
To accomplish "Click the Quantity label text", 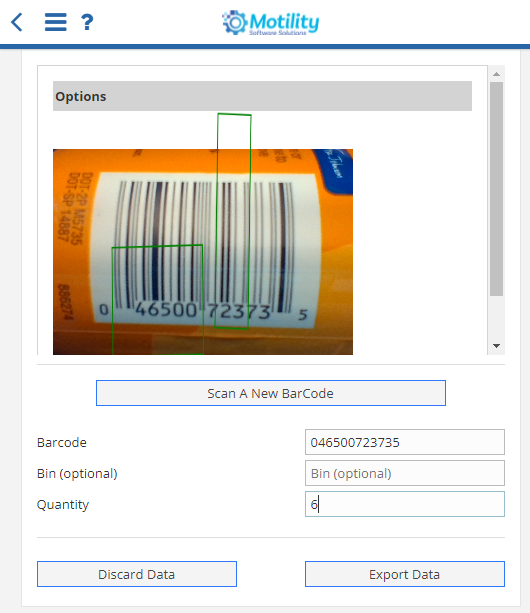I will (x=63, y=505).
